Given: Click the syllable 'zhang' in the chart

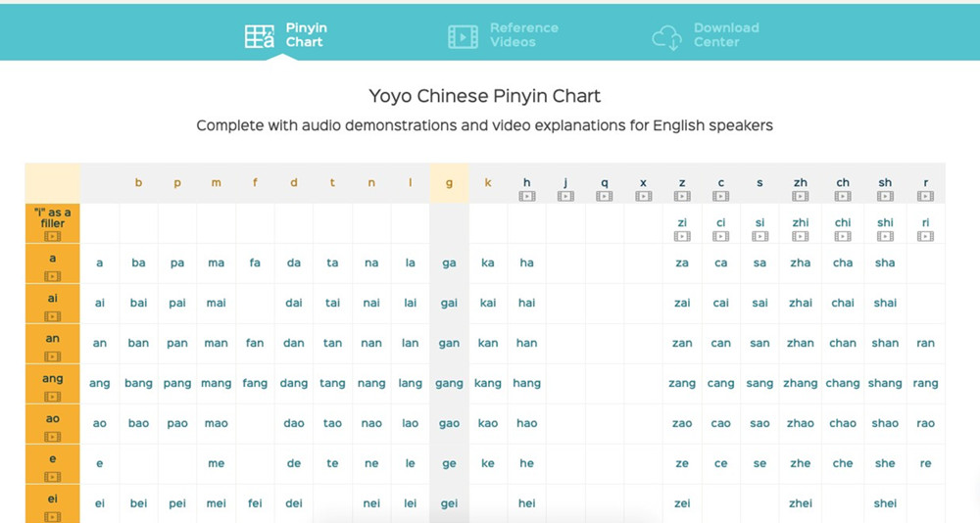Looking at the screenshot, I should [800, 383].
